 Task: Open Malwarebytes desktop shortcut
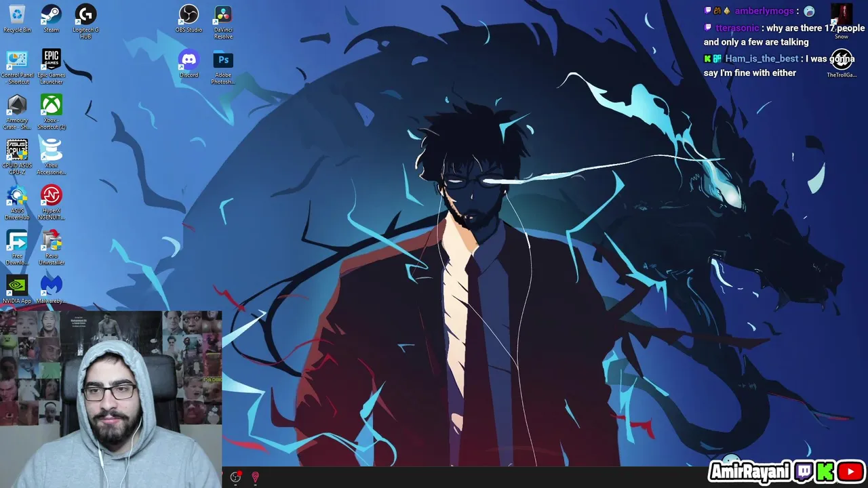pos(51,289)
